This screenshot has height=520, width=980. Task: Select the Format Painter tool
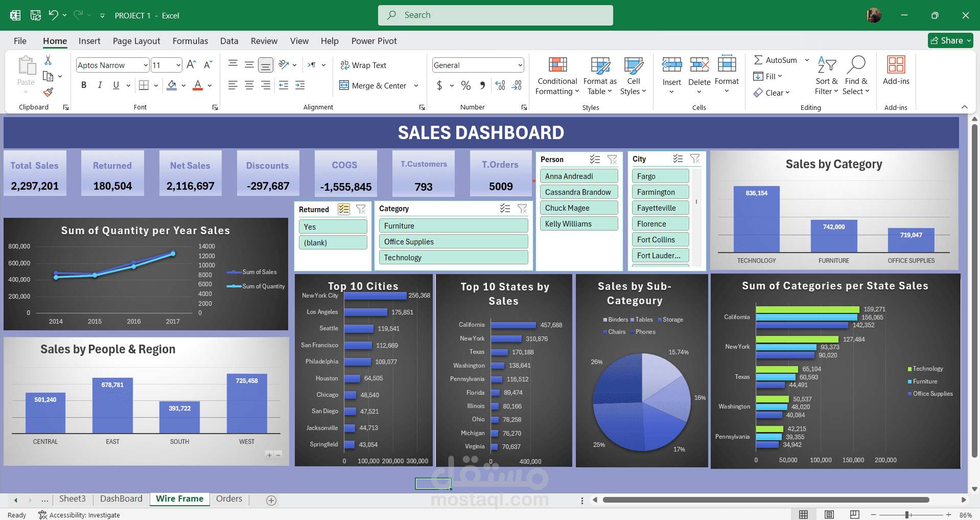(48, 92)
